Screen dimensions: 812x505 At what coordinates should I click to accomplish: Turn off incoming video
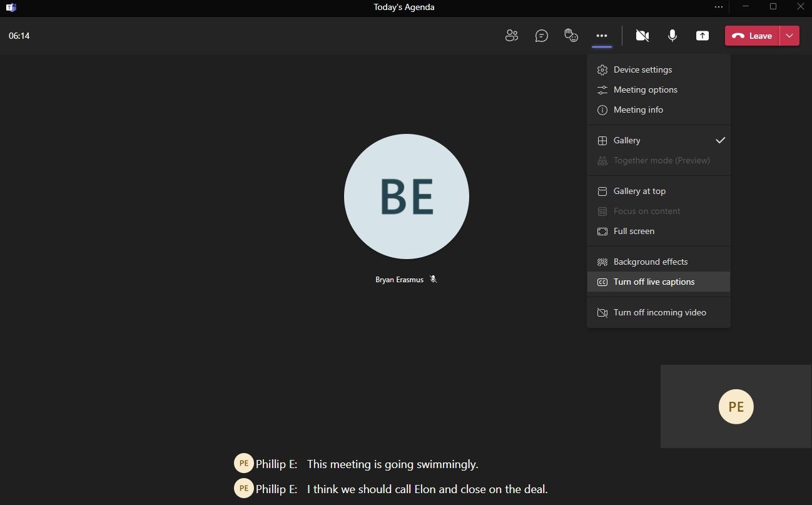tap(659, 313)
